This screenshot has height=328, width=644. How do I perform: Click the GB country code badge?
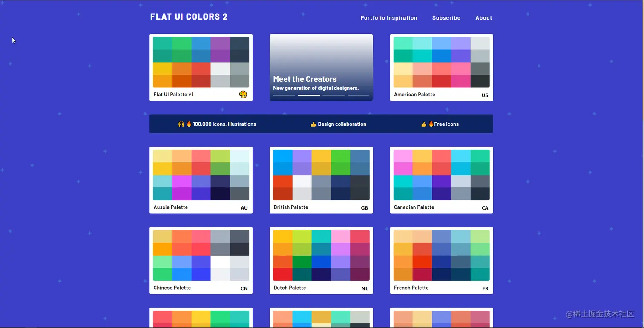tap(365, 208)
